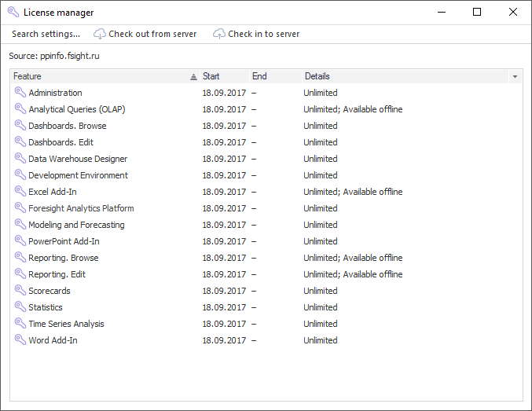Click the key icon beside Analytical Queries (OLAP)
This screenshot has width=532, height=411.
coord(20,109)
